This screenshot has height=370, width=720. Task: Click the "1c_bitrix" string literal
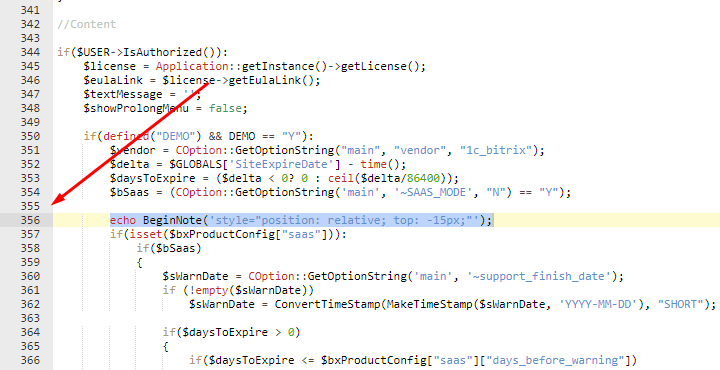(x=495, y=150)
